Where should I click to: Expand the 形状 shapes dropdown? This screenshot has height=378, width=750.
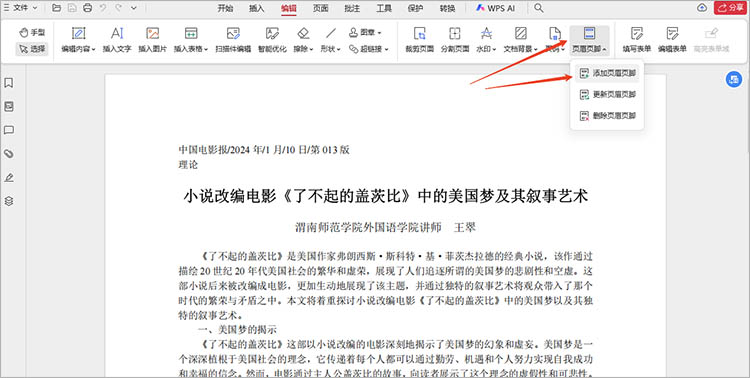click(x=331, y=39)
